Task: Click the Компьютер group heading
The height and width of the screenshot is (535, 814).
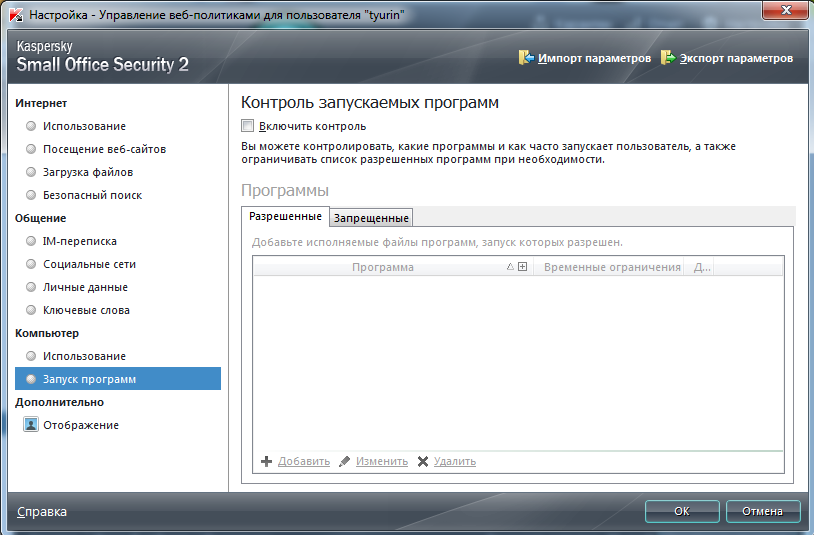Action: [x=47, y=333]
